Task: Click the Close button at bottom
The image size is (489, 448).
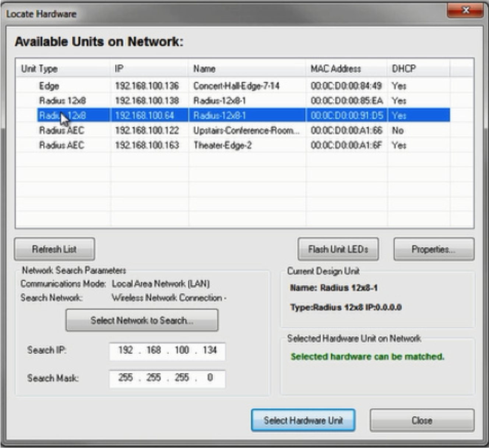Action: pos(422,420)
